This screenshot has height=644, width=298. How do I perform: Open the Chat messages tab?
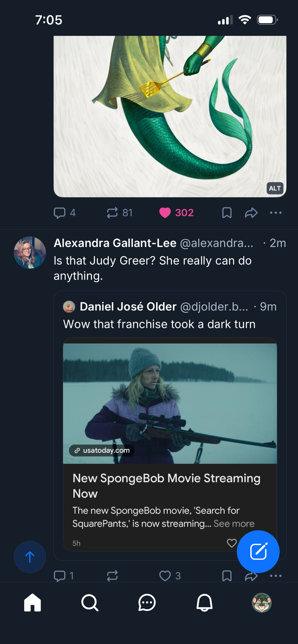(x=147, y=602)
